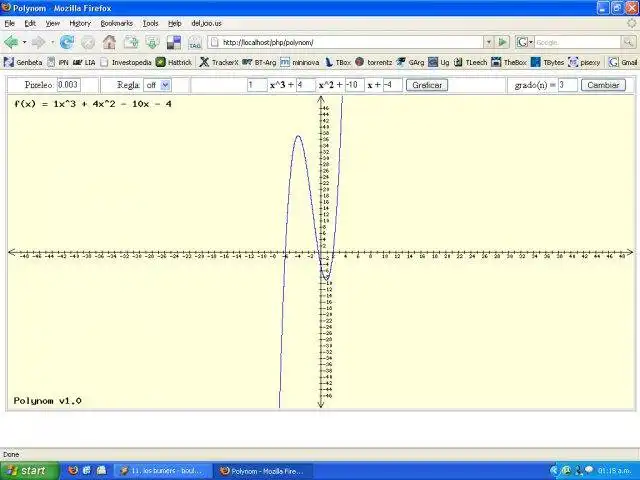Open the History menu
This screenshot has height=480, width=640.
coord(80,23)
